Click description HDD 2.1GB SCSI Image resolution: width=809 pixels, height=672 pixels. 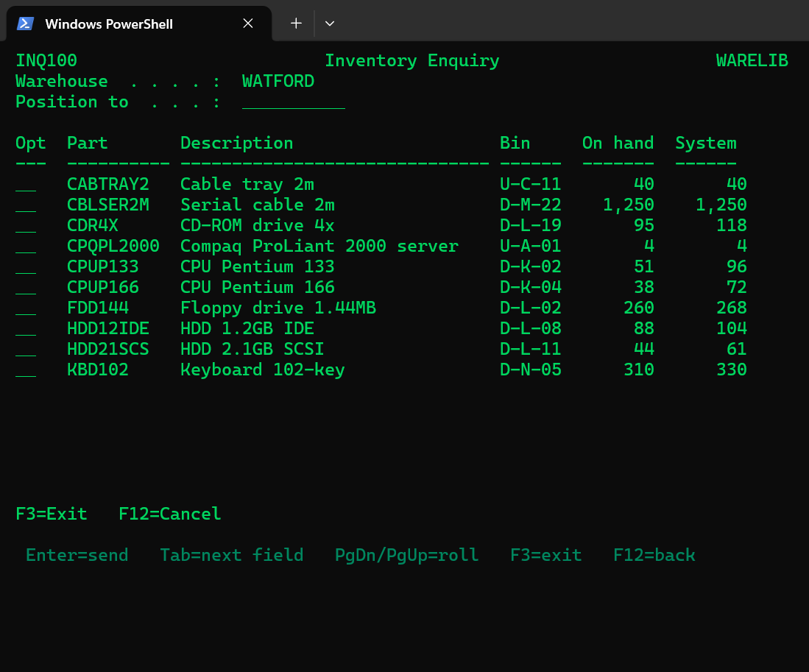click(252, 349)
